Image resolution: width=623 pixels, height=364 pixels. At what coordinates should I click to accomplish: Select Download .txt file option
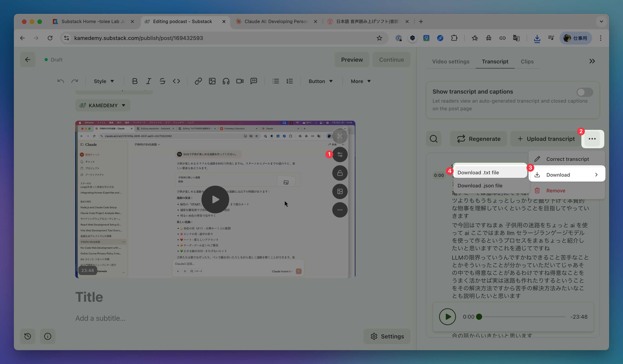coord(478,172)
